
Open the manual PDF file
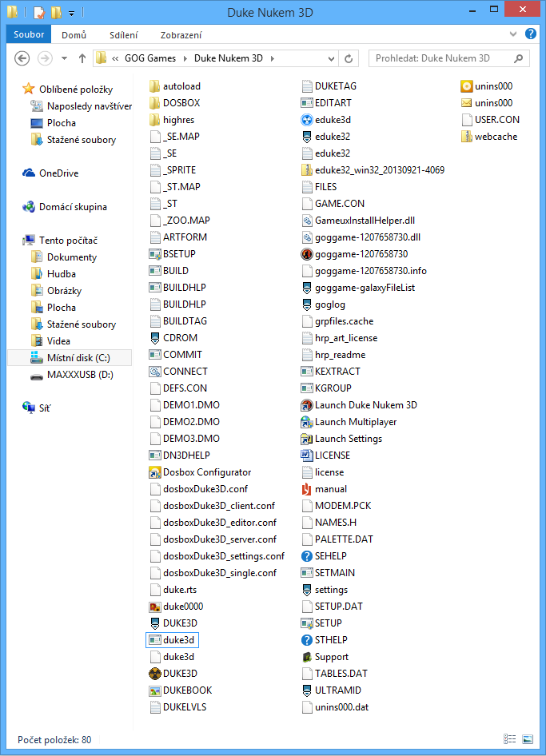pyautogui.click(x=324, y=489)
